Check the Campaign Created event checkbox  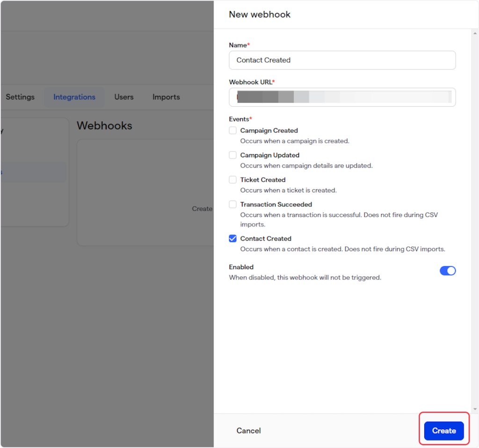pyautogui.click(x=232, y=131)
